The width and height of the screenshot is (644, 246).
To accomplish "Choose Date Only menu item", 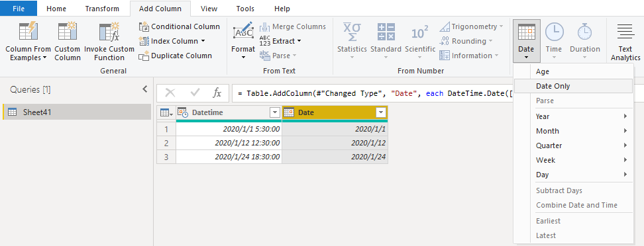I will tap(573, 86).
